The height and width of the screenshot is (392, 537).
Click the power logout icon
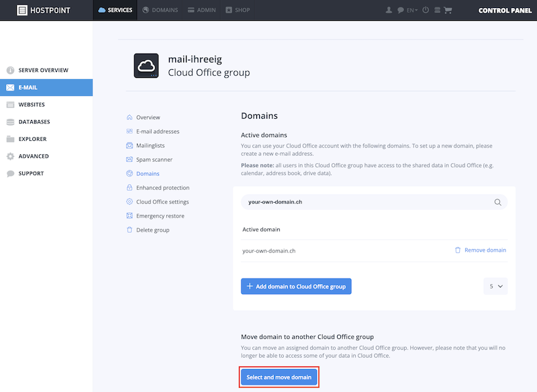(426, 10)
